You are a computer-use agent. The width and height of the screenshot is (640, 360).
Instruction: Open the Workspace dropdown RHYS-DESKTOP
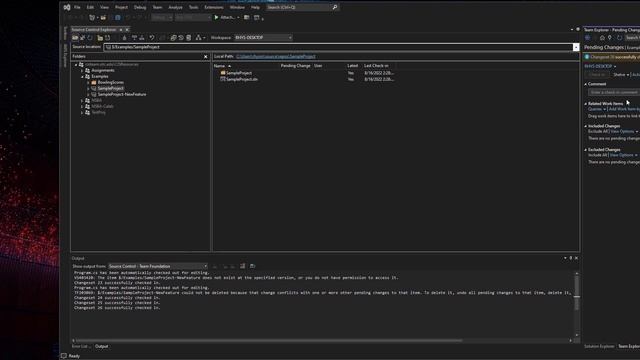click(x=263, y=38)
